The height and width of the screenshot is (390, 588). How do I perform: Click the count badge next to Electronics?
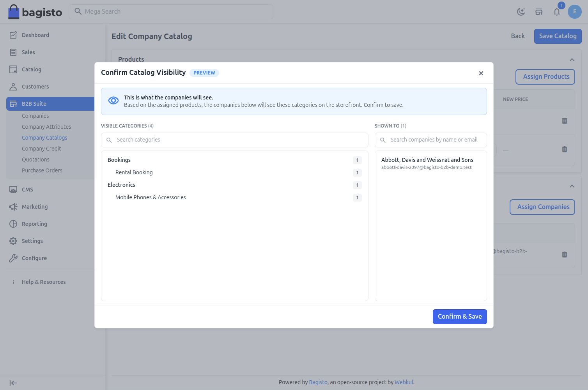[x=357, y=185]
